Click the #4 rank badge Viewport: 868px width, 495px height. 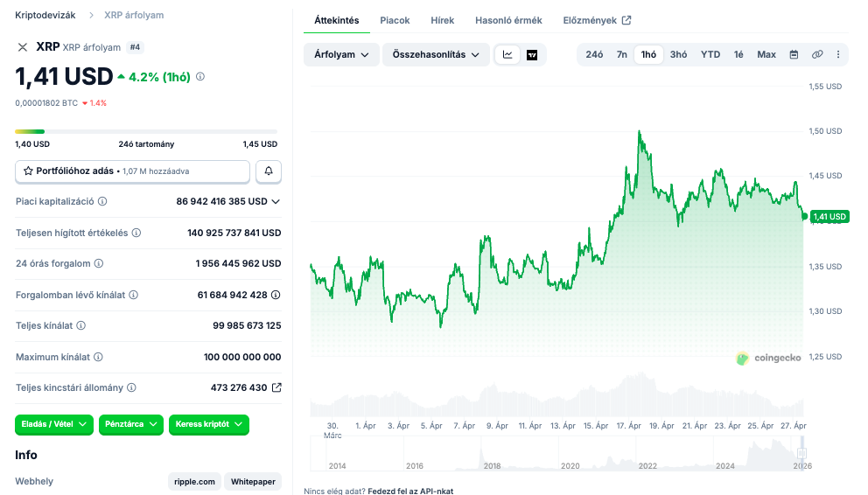pos(135,47)
